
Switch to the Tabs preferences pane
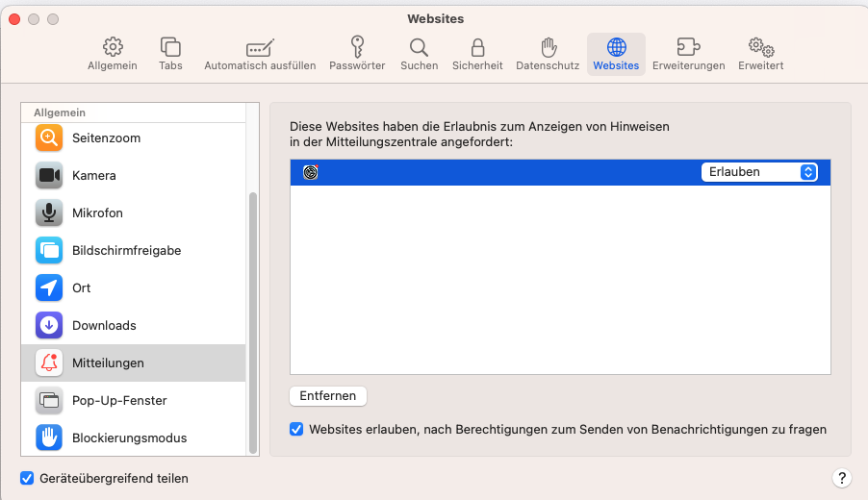click(170, 54)
